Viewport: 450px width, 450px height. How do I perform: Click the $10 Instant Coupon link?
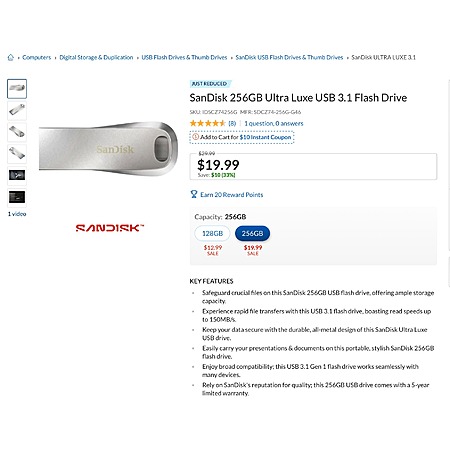tap(265, 137)
